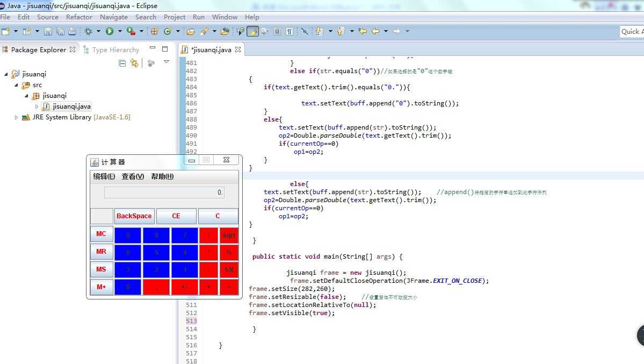Toggle Block Selection mode
This screenshot has width=644, height=364.
pyautogui.click(x=277, y=31)
